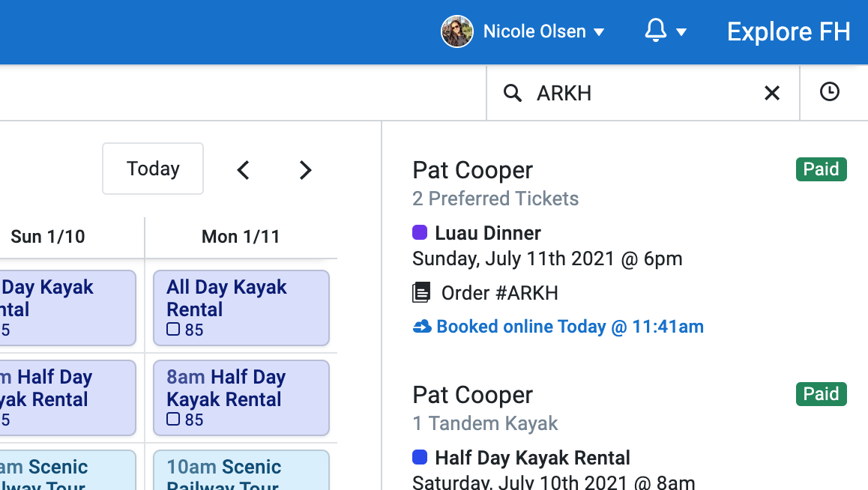Click the capacity box icon on All Day Kayak Rental Monday
The image size is (868, 490).
[x=173, y=329]
